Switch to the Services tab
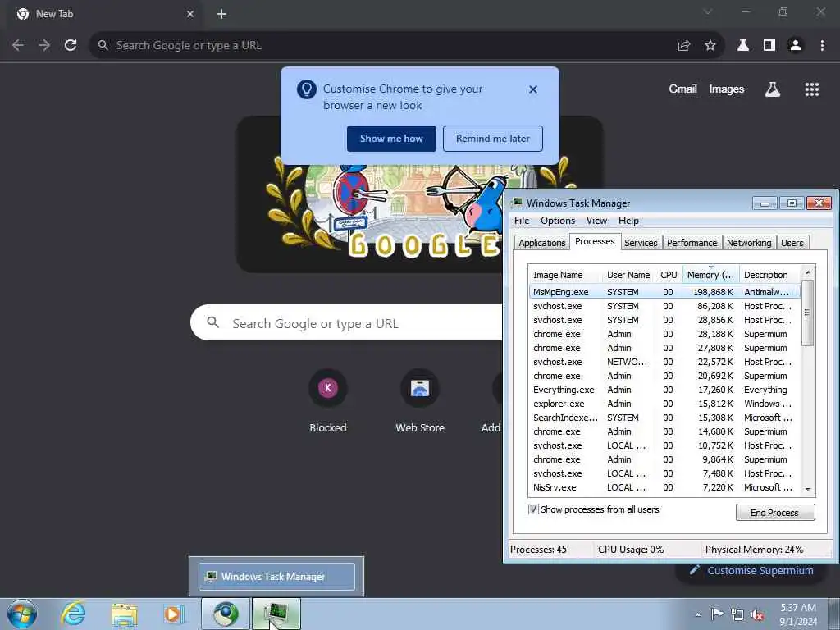 pyautogui.click(x=641, y=243)
